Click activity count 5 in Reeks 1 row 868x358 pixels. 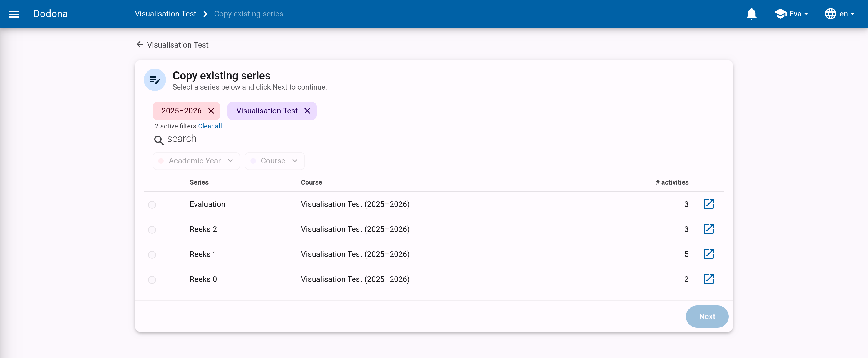coord(686,254)
